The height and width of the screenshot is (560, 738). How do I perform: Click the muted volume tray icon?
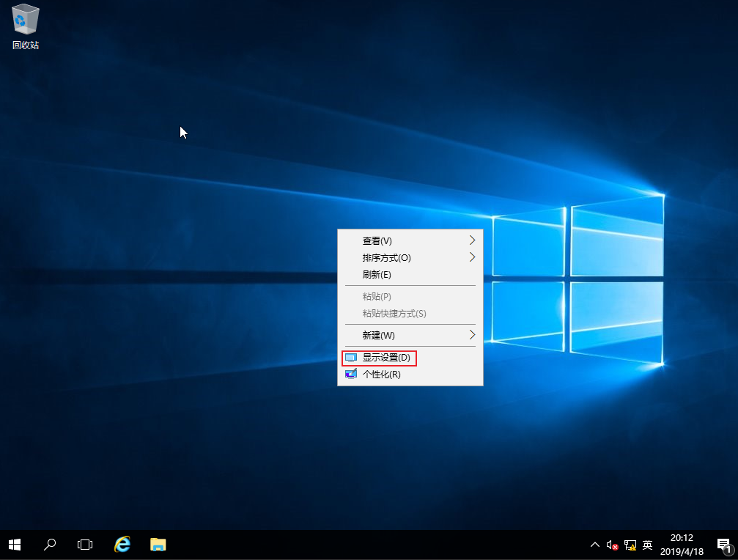(x=612, y=545)
